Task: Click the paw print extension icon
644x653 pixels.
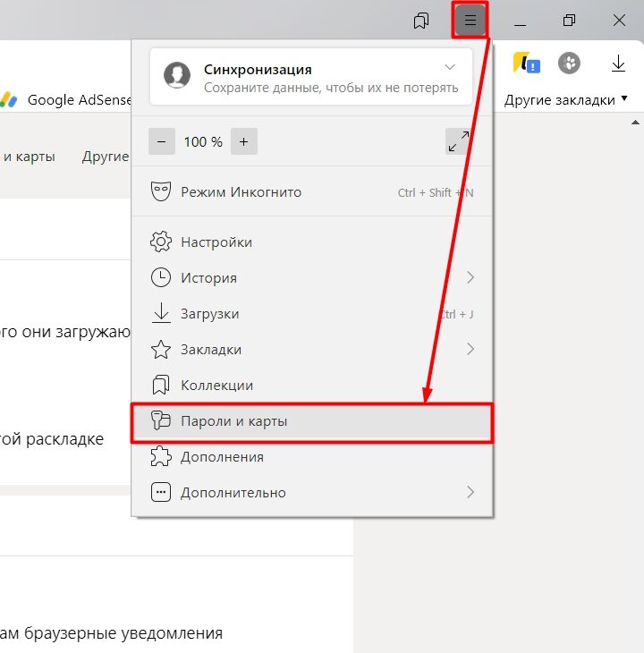Action: pyautogui.click(x=569, y=64)
